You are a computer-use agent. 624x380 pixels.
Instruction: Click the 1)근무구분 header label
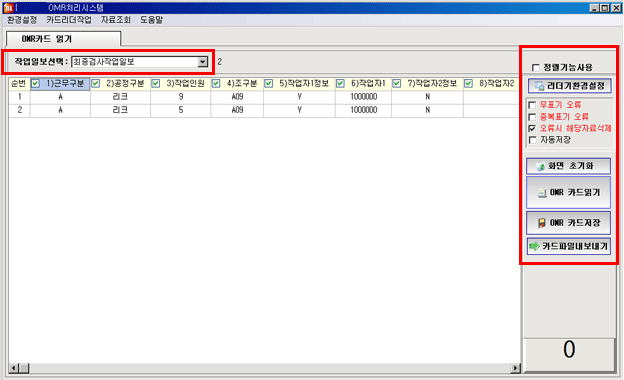(x=65, y=83)
